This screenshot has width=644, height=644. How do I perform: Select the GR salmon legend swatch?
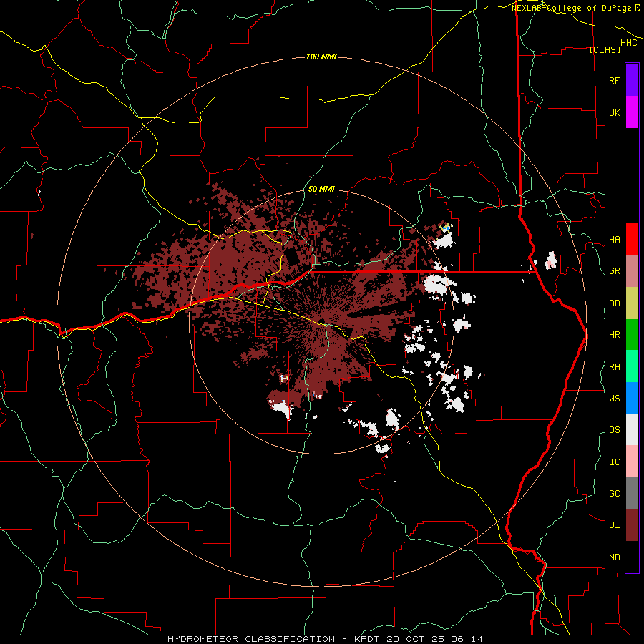point(632,271)
